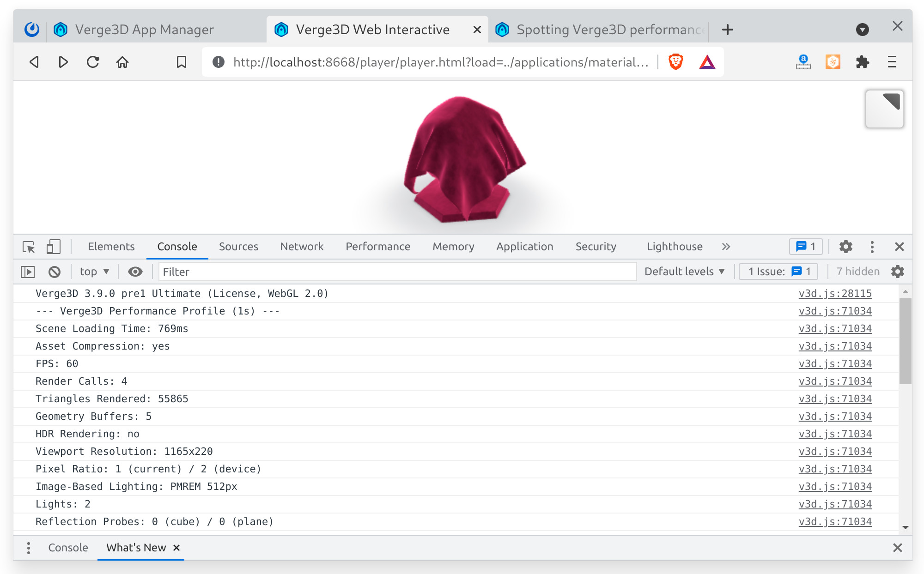Click the red cloth 3D model

pyautogui.click(x=464, y=159)
